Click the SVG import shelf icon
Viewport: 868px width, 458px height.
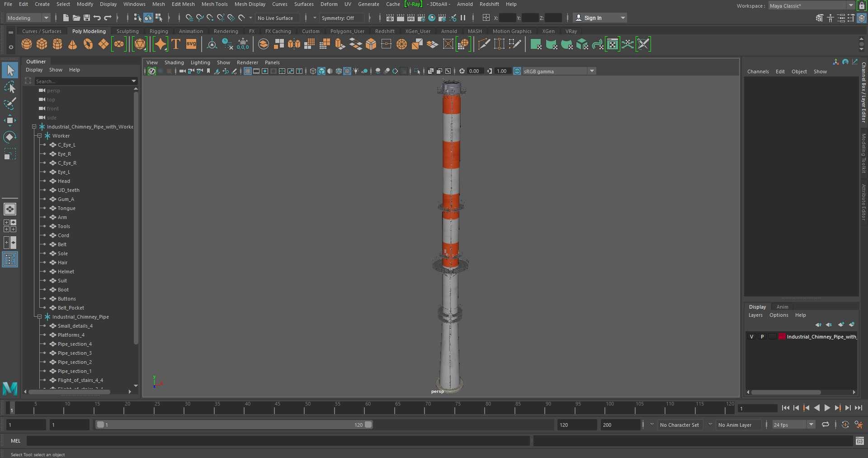click(191, 44)
